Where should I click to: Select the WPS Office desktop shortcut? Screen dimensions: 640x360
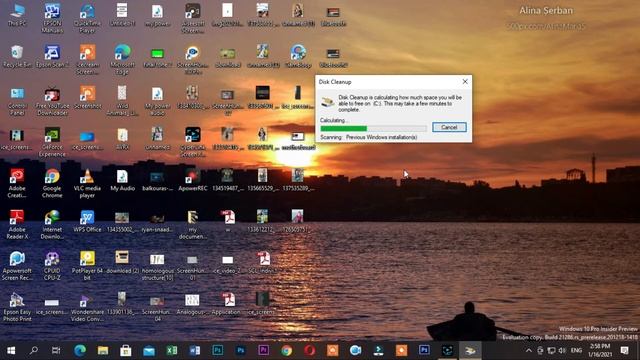[x=87, y=222]
